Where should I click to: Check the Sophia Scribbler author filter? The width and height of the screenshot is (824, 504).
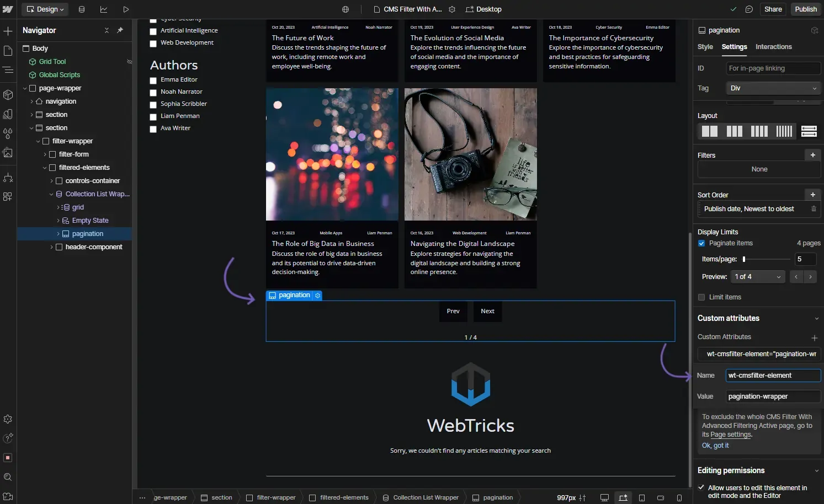click(153, 105)
